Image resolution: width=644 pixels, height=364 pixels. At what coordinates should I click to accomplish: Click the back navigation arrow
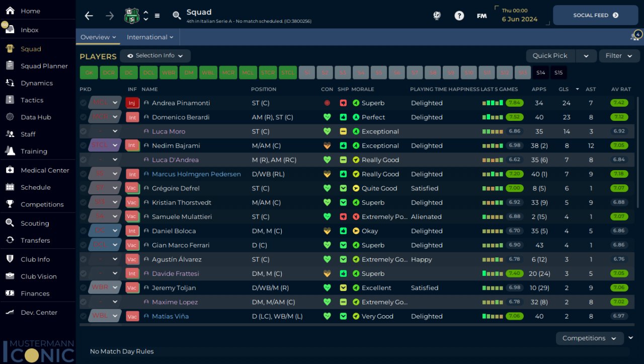coord(89,16)
